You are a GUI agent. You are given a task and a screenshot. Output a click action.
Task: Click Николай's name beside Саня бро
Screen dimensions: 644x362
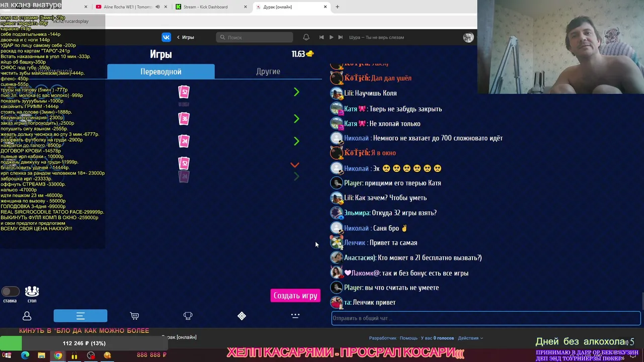(356, 228)
